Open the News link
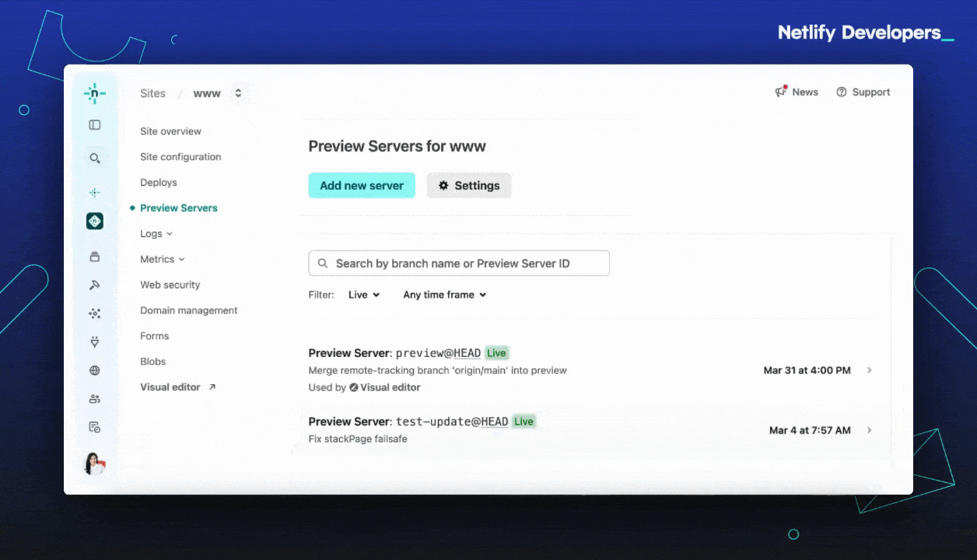Image resolution: width=977 pixels, height=560 pixels. click(x=805, y=92)
